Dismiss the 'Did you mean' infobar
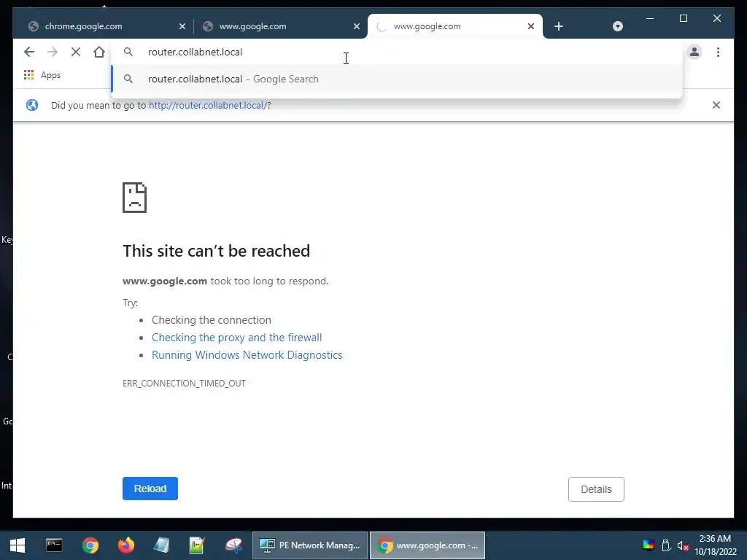Image resolution: width=747 pixels, height=560 pixels. pyautogui.click(x=716, y=105)
